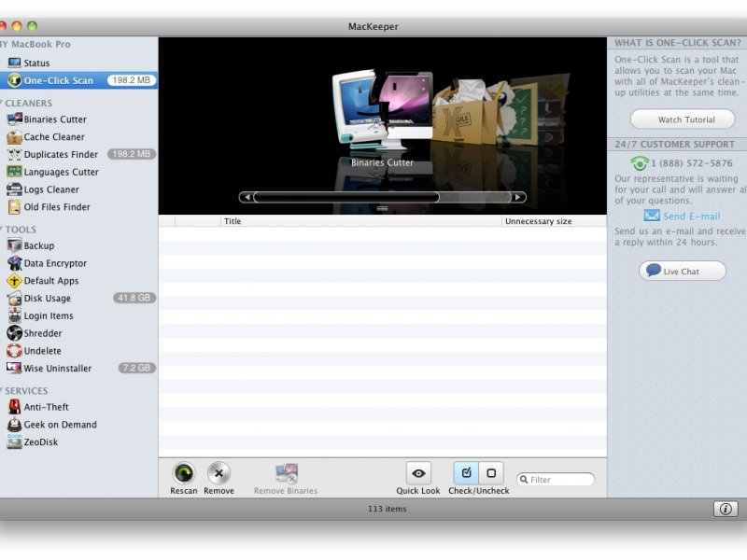
Task: Click the 41.8 GB badge on Disk Usage
Action: 134,298
